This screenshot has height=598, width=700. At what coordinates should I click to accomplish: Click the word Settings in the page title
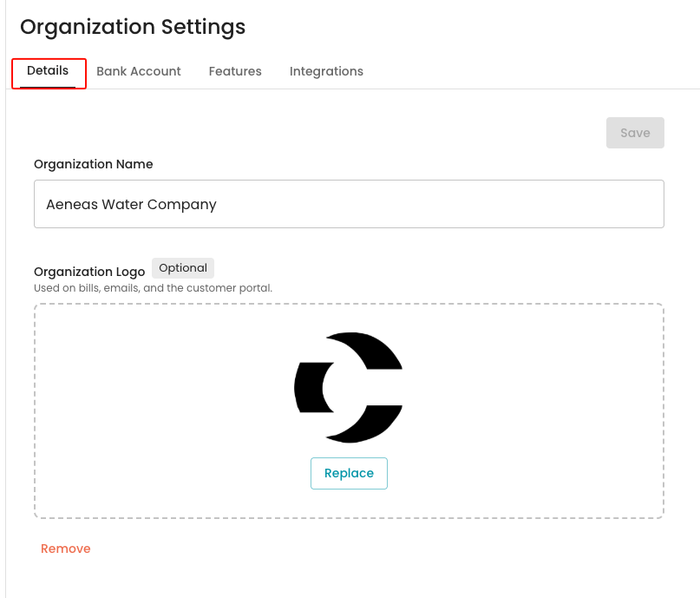[x=203, y=27]
